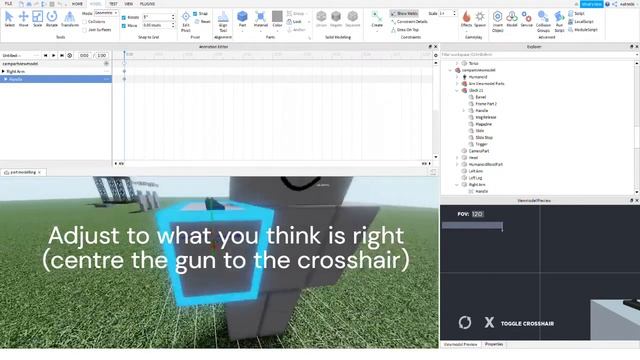
Task: Collapse the camparisiewmodel node in Explorer
Action: pyautogui.click(x=450, y=70)
